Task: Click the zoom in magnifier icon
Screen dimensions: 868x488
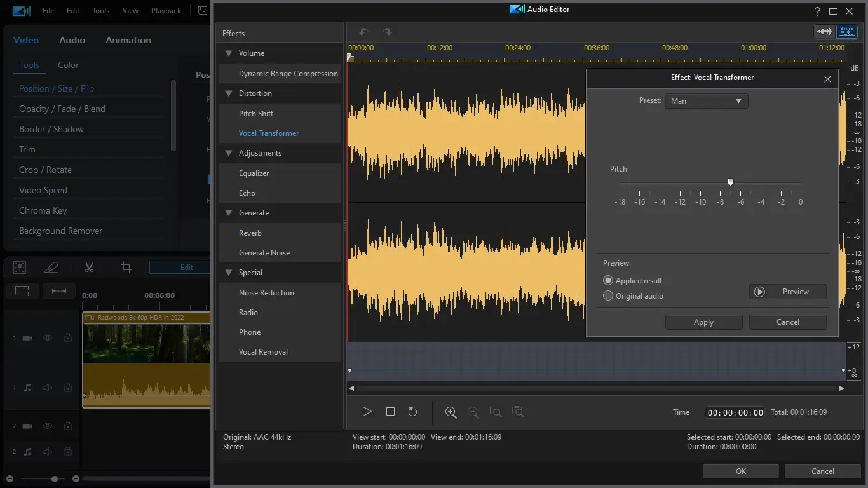Action: (451, 412)
